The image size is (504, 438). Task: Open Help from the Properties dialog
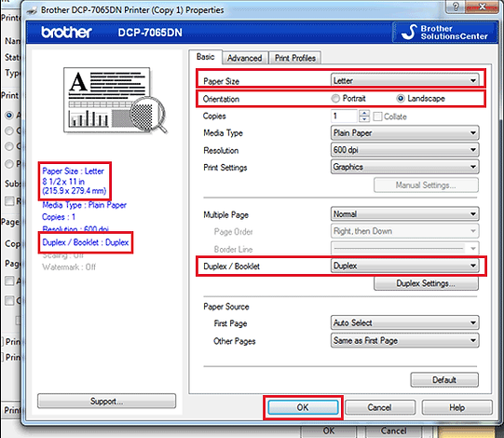456,407
